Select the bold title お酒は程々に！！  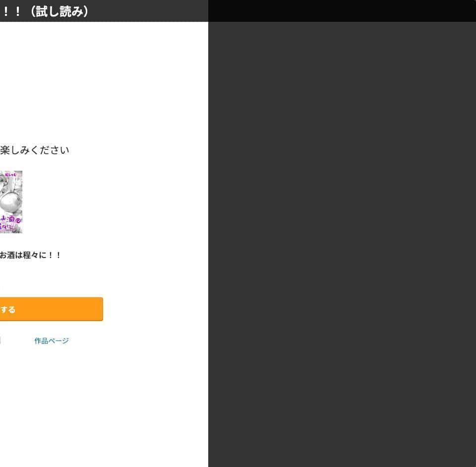click(x=30, y=255)
